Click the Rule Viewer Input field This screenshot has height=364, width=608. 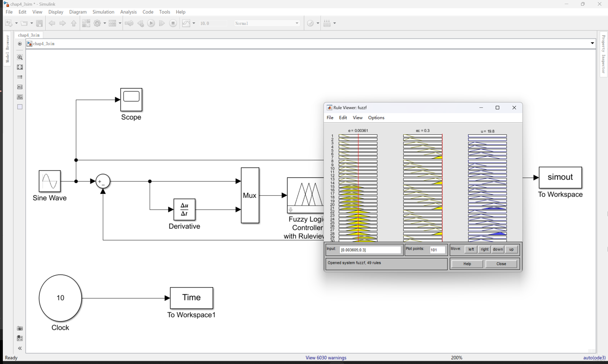tap(370, 250)
